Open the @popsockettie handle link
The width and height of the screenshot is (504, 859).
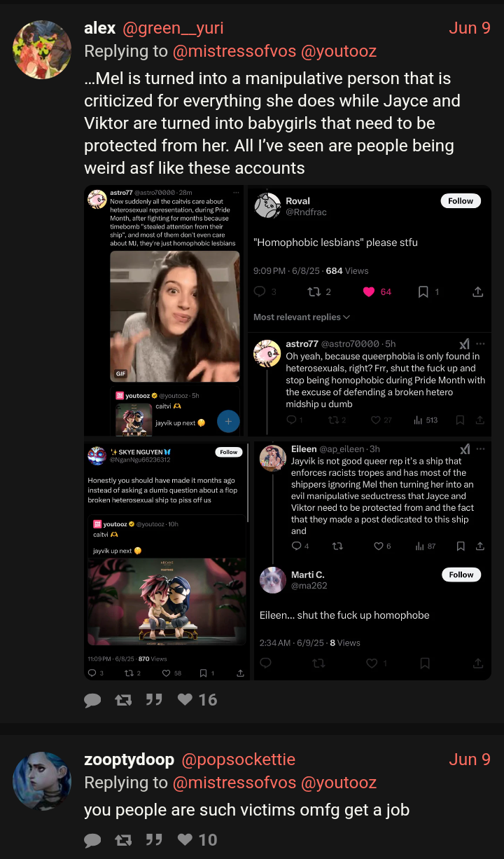pyautogui.click(x=238, y=760)
